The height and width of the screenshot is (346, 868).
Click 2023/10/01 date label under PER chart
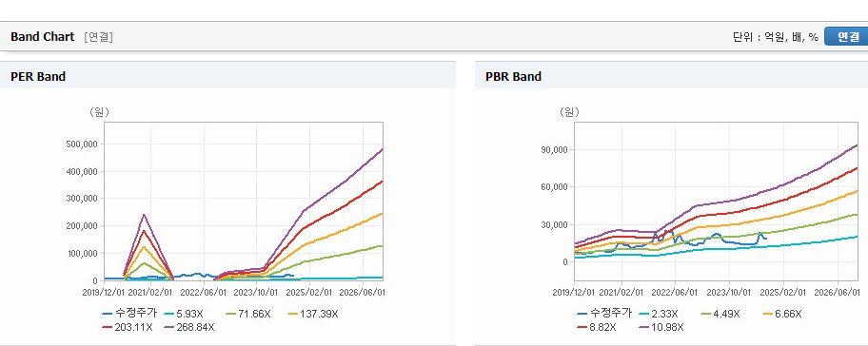(256, 292)
